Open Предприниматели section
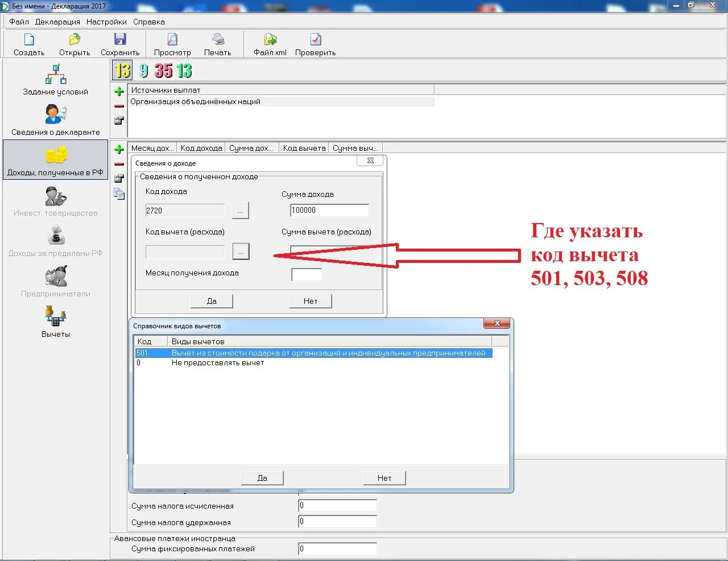The width and height of the screenshot is (728, 561). click(56, 282)
